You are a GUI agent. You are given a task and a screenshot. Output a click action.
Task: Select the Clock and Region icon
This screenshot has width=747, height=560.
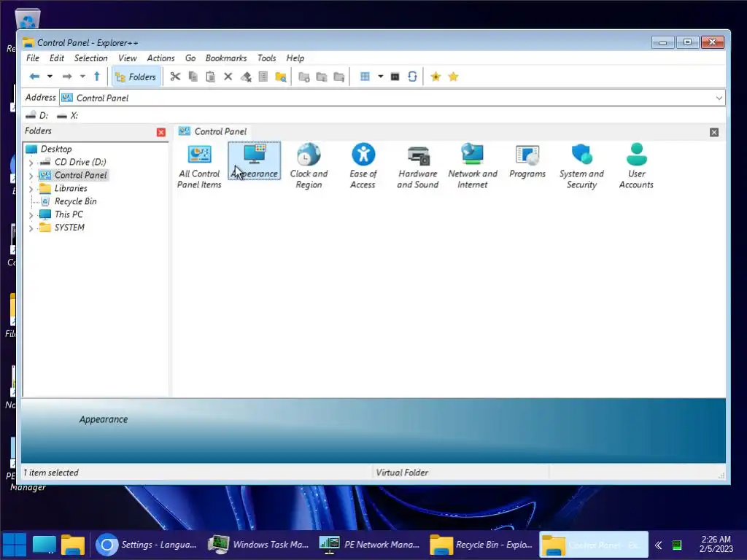[x=309, y=166]
